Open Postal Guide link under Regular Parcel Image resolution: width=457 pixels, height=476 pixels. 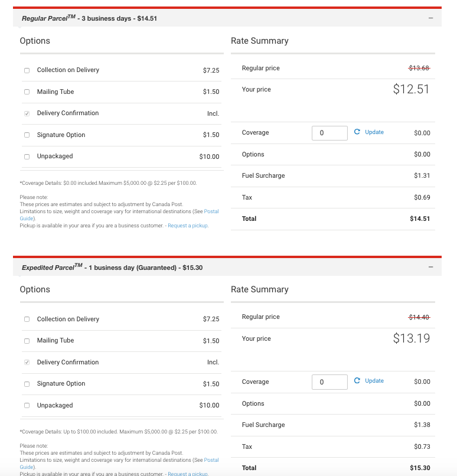[x=210, y=211]
